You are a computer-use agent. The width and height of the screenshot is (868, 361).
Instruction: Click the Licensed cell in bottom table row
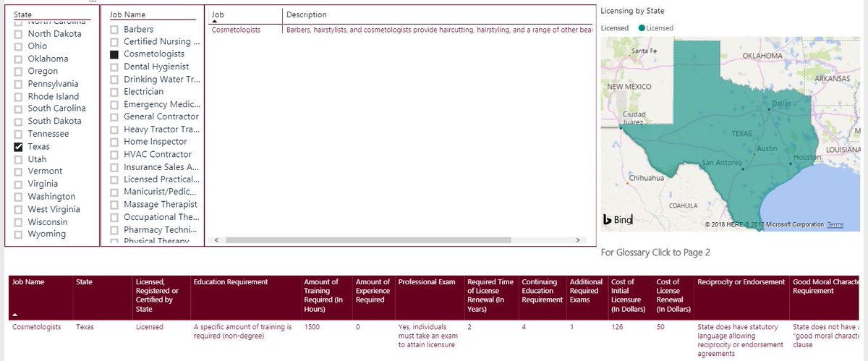click(150, 327)
